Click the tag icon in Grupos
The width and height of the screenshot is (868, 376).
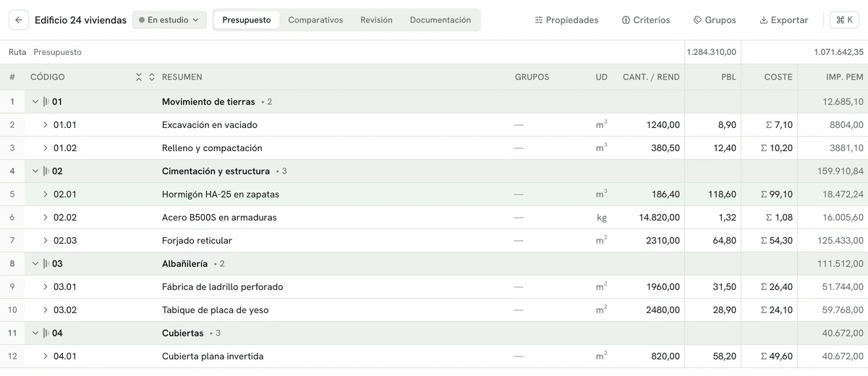coord(697,20)
